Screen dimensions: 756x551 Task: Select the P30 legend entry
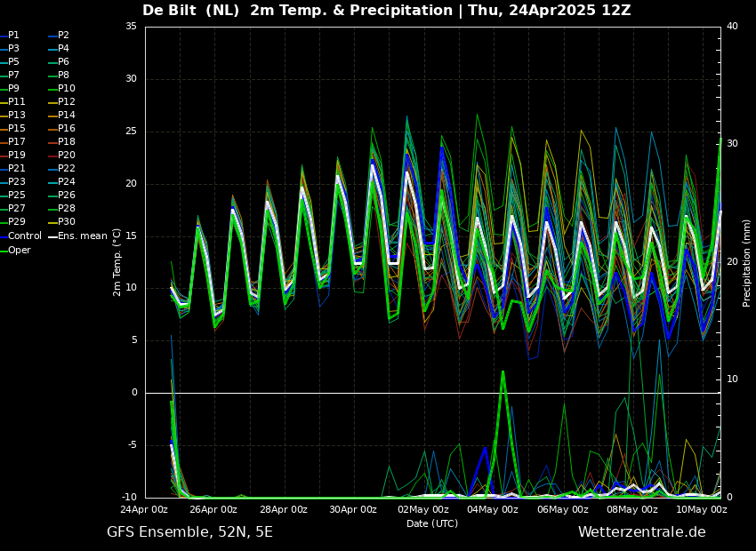pos(66,222)
